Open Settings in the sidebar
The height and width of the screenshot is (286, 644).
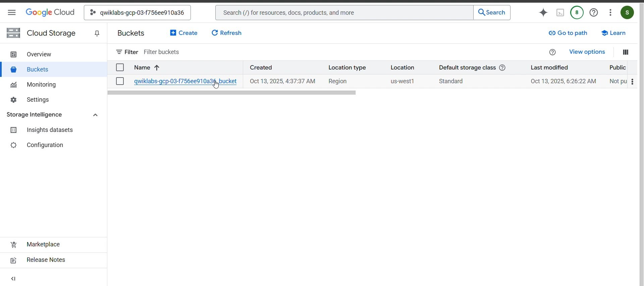(54, 100)
